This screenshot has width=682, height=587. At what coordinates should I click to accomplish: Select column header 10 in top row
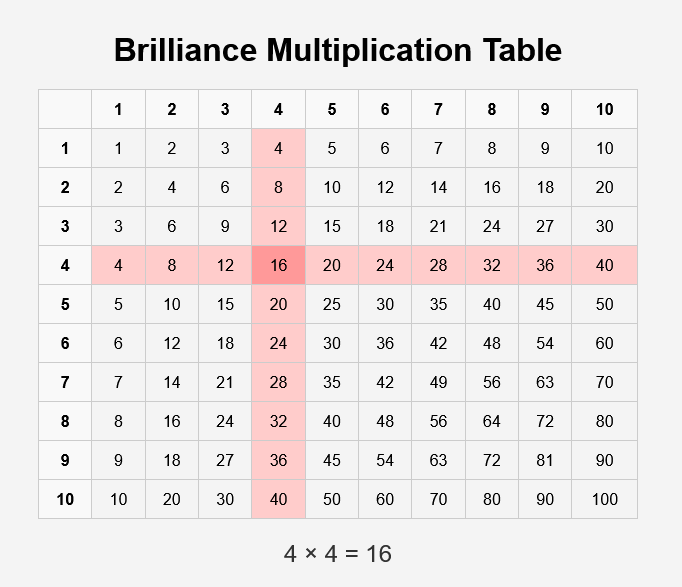(604, 109)
